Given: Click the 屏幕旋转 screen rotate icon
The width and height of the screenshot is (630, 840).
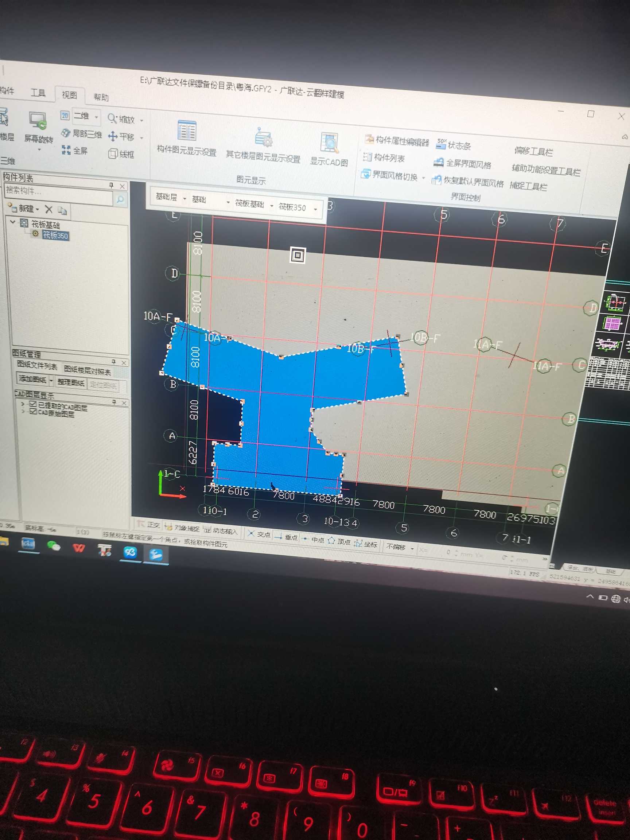Looking at the screenshot, I should coord(38,121).
